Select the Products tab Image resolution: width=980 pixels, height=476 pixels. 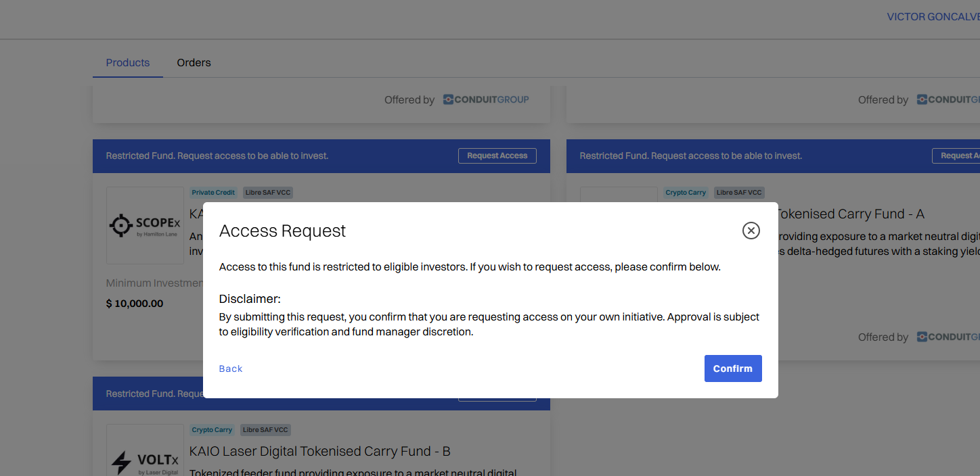127,63
